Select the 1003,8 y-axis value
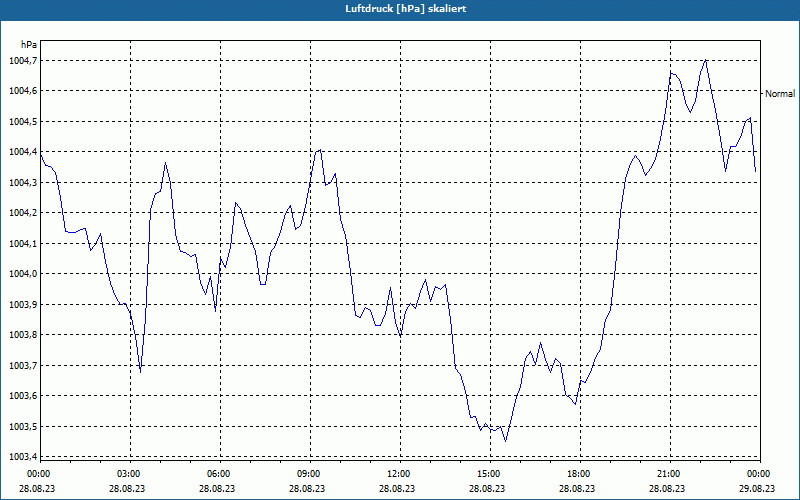The height and width of the screenshot is (500, 800). pyautogui.click(x=23, y=335)
